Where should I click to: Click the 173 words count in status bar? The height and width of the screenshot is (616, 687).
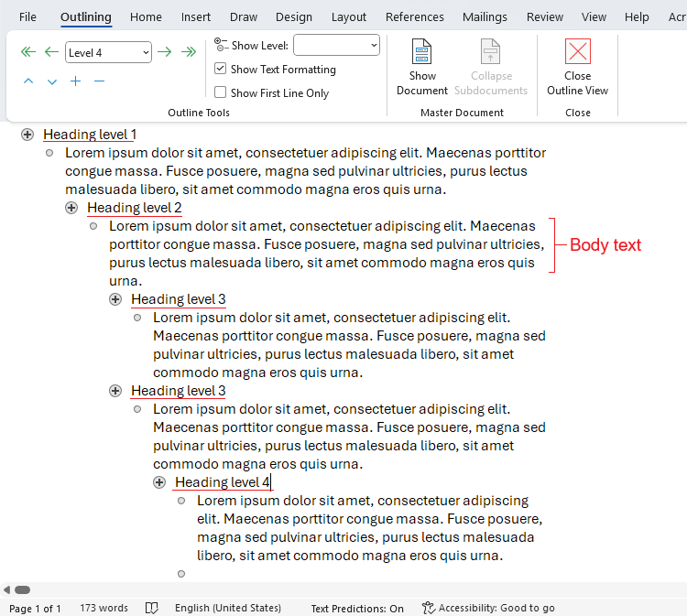104,608
